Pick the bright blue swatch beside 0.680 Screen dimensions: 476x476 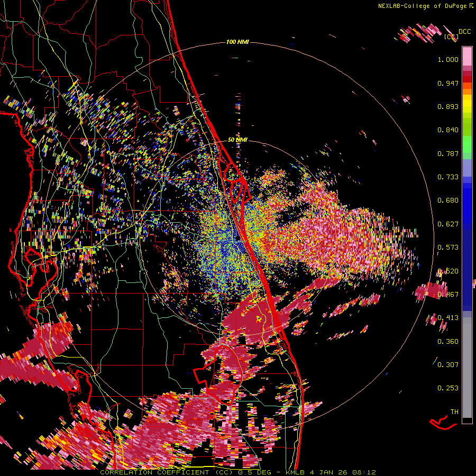tap(467, 204)
